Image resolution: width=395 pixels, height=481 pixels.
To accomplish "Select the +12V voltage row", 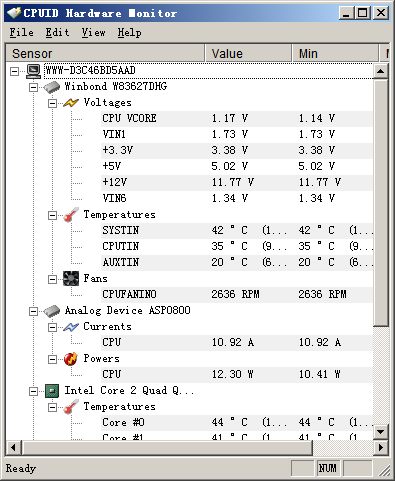I will tap(237, 183).
